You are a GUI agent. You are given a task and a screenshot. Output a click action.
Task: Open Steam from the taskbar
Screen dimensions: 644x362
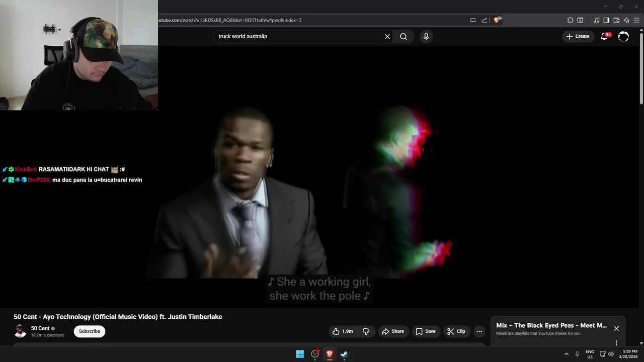tap(344, 354)
